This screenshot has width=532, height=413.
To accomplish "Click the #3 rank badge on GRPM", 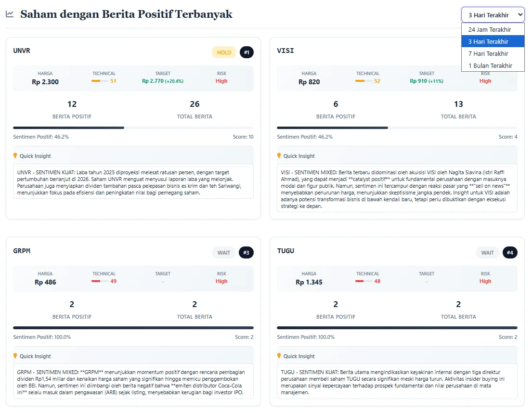I will pyautogui.click(x=247, y=253).
